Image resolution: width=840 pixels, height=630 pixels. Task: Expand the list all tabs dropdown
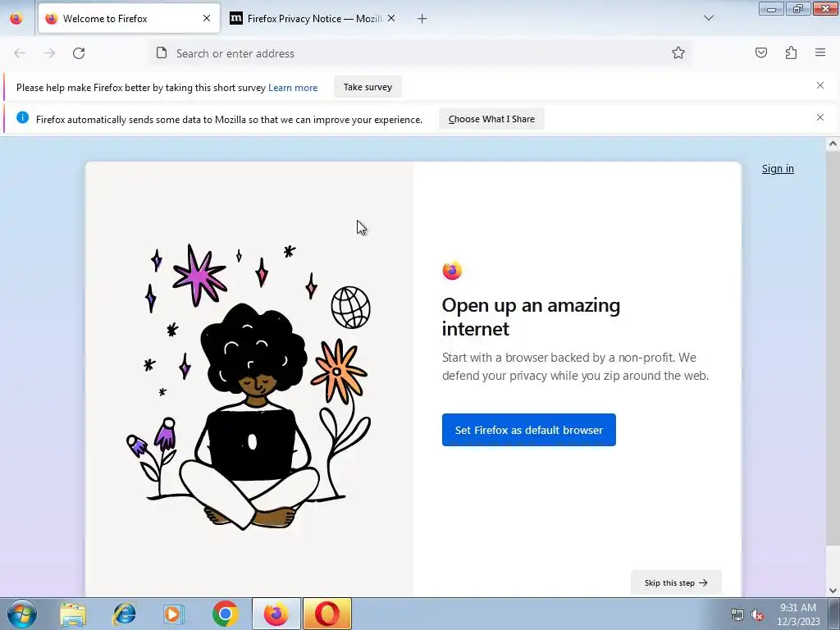(709, 18)
